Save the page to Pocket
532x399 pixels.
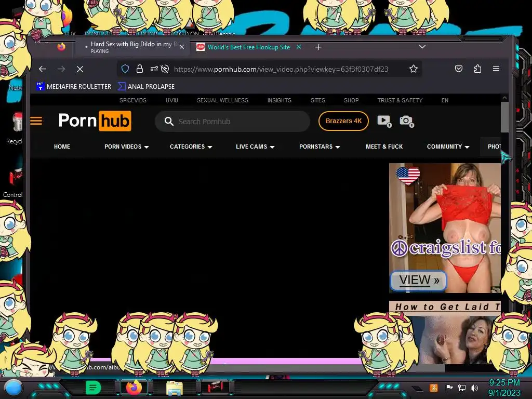(459, 69)
